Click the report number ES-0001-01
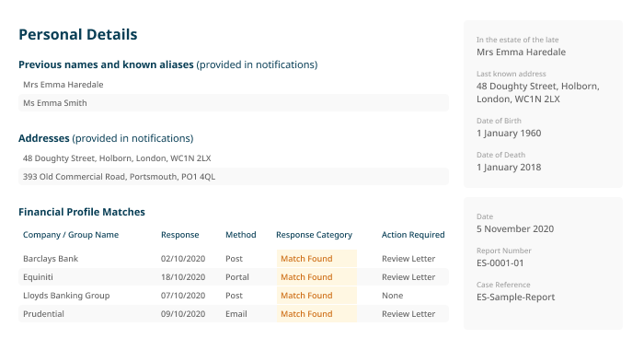 click(x=500, y=263)
